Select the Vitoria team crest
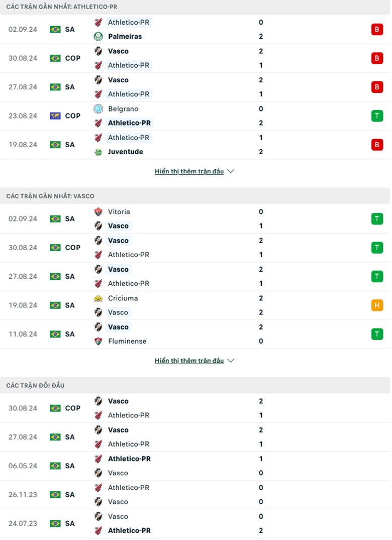This screenshot has height=540, width=392. click(99, 211)
